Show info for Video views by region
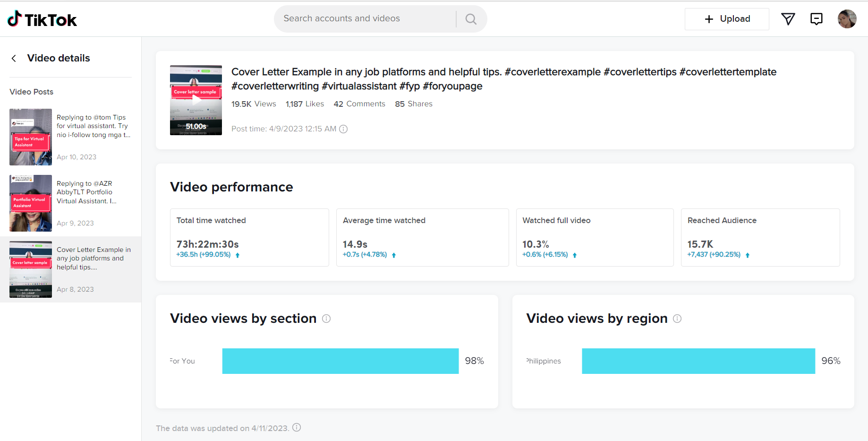The image size is (868, 441). (x=677, y=319)
